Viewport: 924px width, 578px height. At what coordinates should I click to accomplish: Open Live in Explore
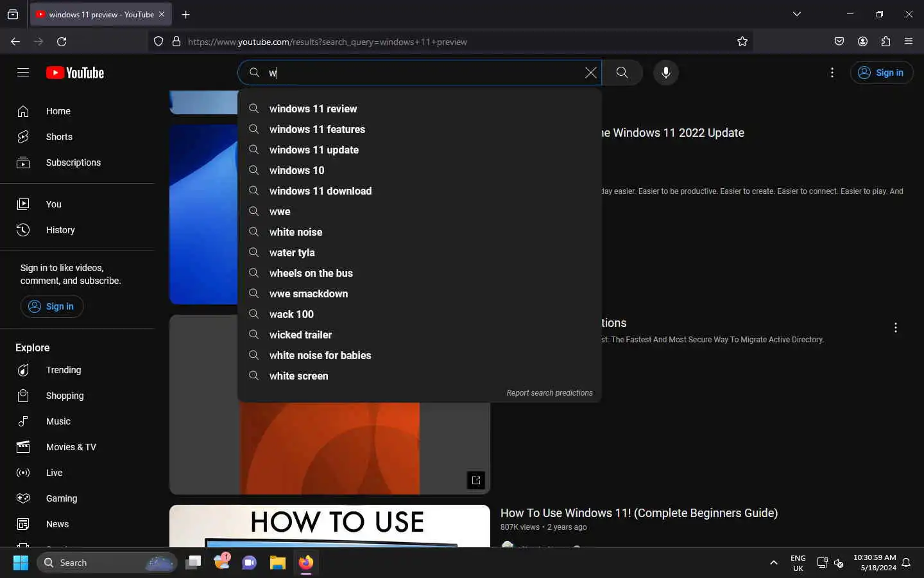[77, 473]
